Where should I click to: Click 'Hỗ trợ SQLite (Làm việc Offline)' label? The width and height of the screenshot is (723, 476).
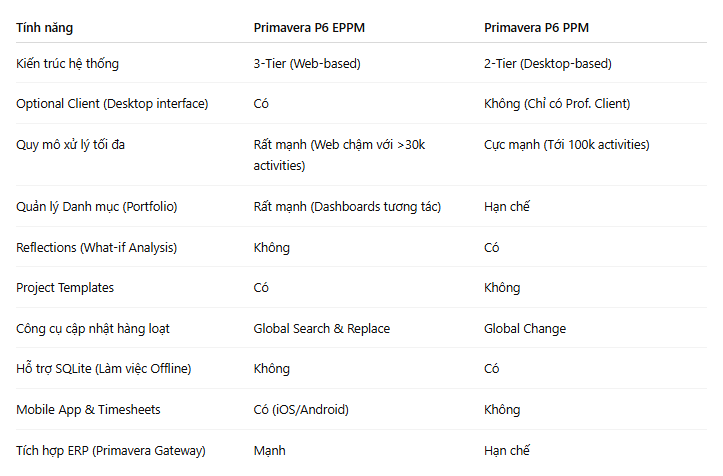(x=104, y=369)
